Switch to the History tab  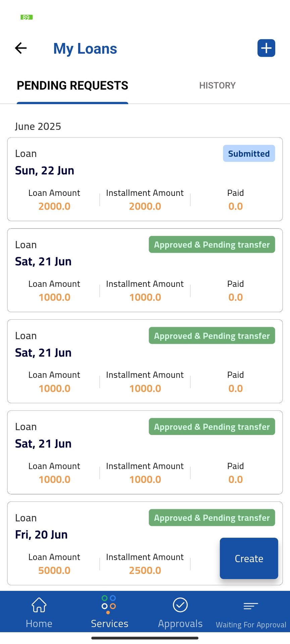click(217, 86)
